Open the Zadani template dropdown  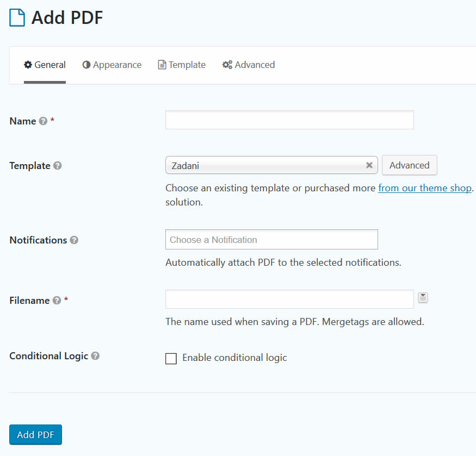point(267,166)
